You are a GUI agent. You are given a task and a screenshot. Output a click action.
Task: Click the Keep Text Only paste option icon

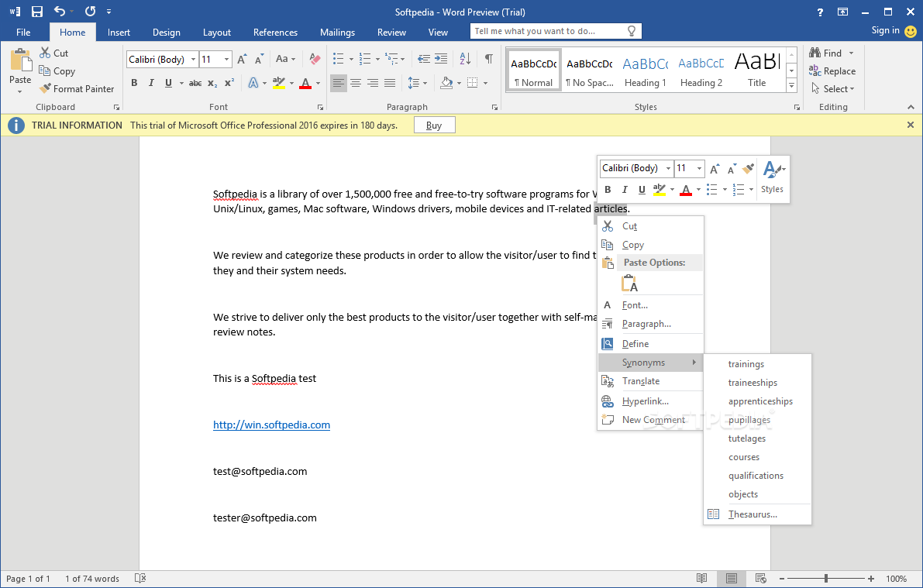[629, 283]
